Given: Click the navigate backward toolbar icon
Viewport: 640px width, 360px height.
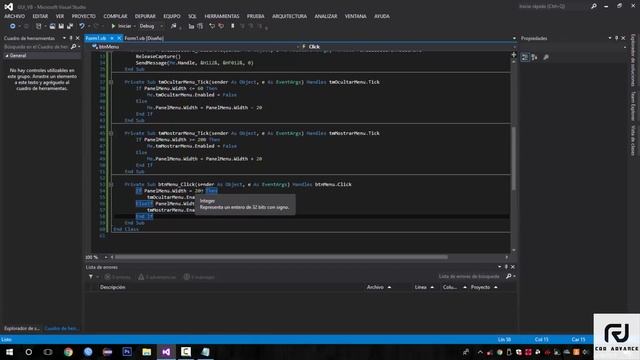Looking at the screenshot, I should point(13,26).
